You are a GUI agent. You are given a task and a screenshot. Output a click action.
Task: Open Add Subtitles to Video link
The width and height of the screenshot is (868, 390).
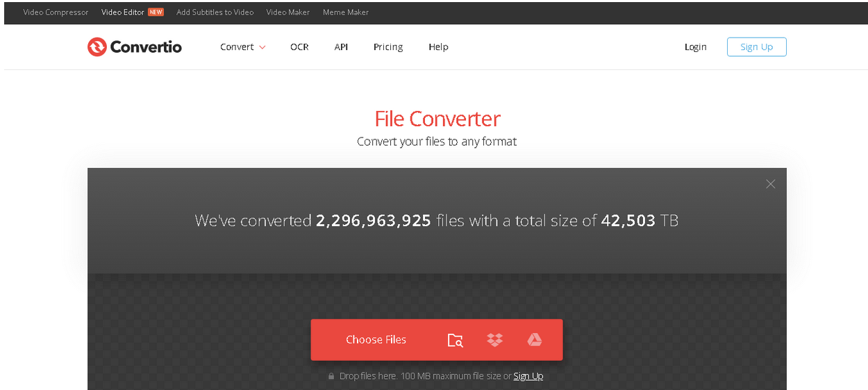pyautogui.click(x=215, y=12)
